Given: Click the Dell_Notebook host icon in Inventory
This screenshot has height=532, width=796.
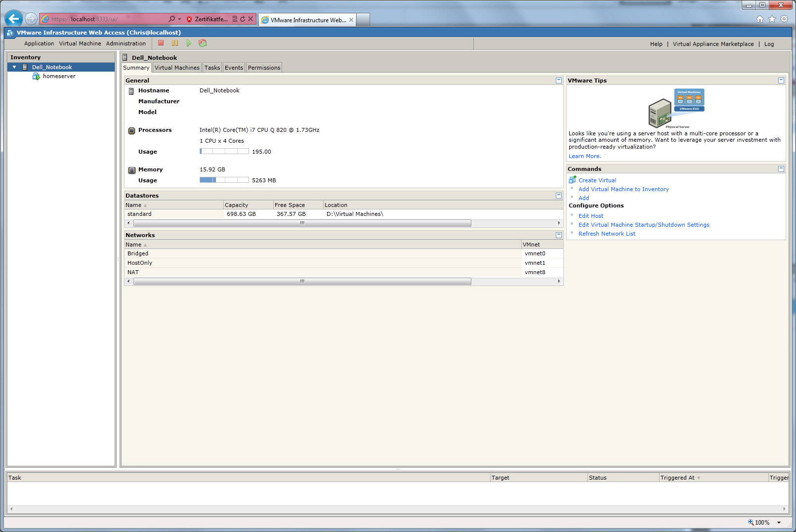Looking at the screenshot, I should pyautogui.click(x=25, y=67).
